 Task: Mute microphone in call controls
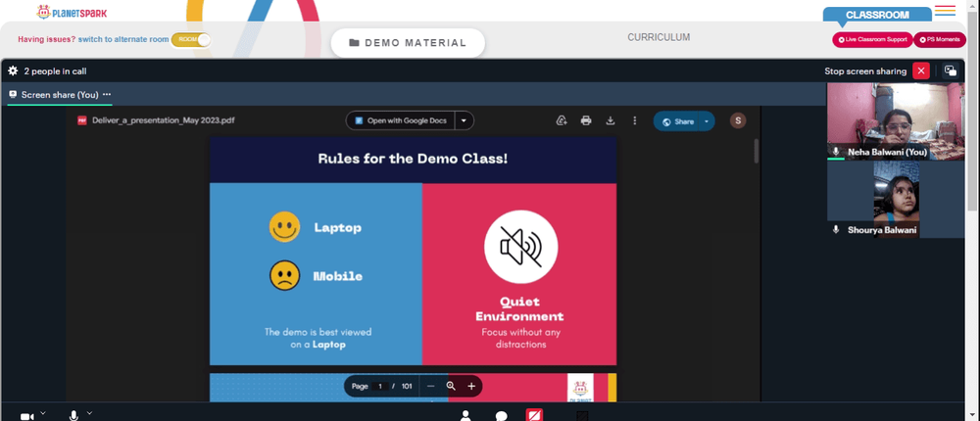pos(73,415)
